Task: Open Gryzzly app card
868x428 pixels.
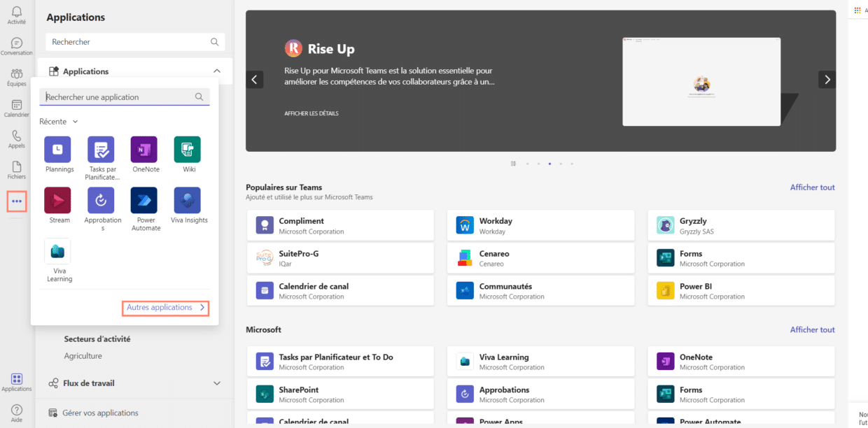Action: [741, 225]
